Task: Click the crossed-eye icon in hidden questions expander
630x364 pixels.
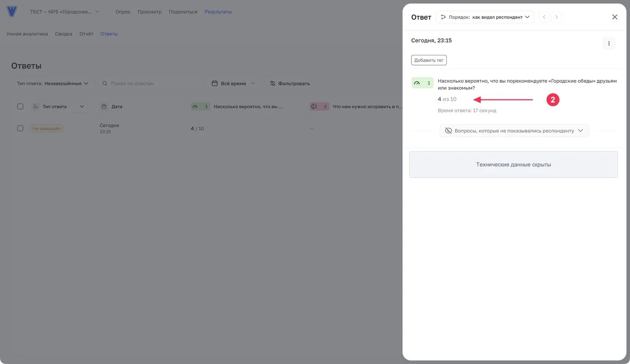Action: [448, 130]
